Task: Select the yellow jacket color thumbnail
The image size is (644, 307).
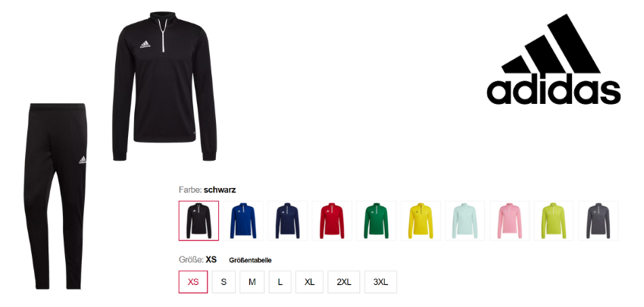Action: click(x=420, y=221)
